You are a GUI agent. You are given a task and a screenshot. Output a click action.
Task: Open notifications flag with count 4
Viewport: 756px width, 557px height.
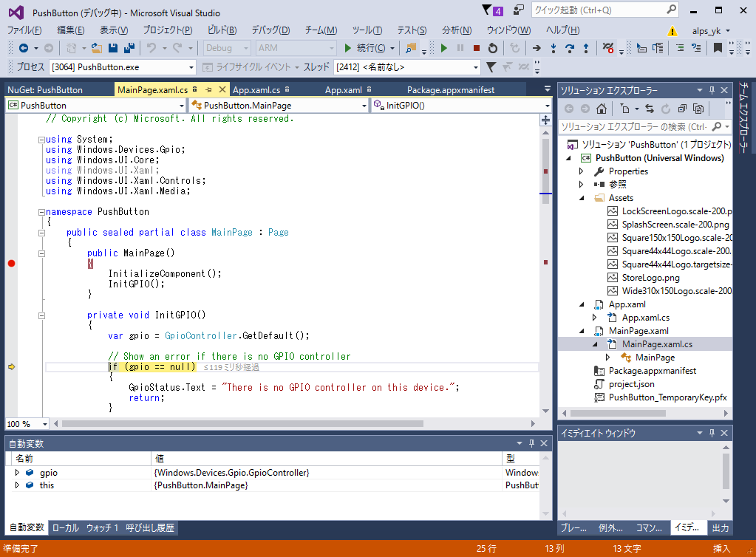[492, 10]
